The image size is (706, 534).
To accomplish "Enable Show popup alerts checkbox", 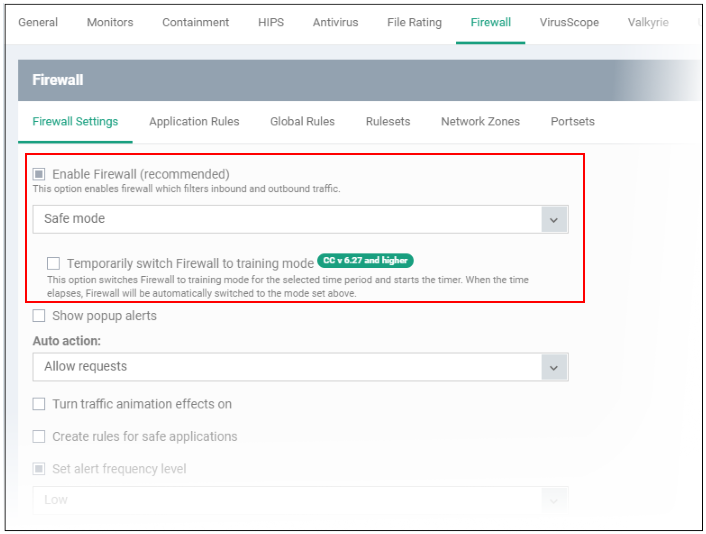I will (39, 316).
